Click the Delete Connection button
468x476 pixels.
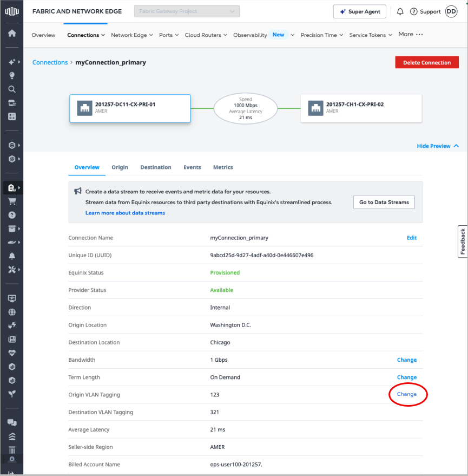[x=427, y=62]
